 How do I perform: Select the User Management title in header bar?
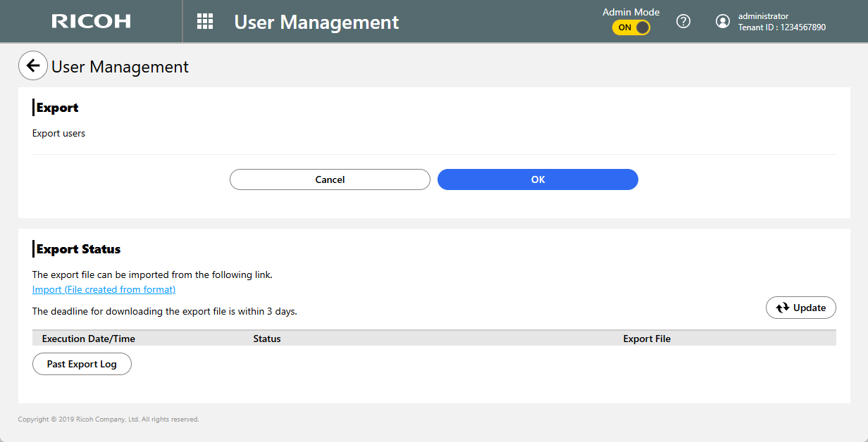(x=316, y=22)
